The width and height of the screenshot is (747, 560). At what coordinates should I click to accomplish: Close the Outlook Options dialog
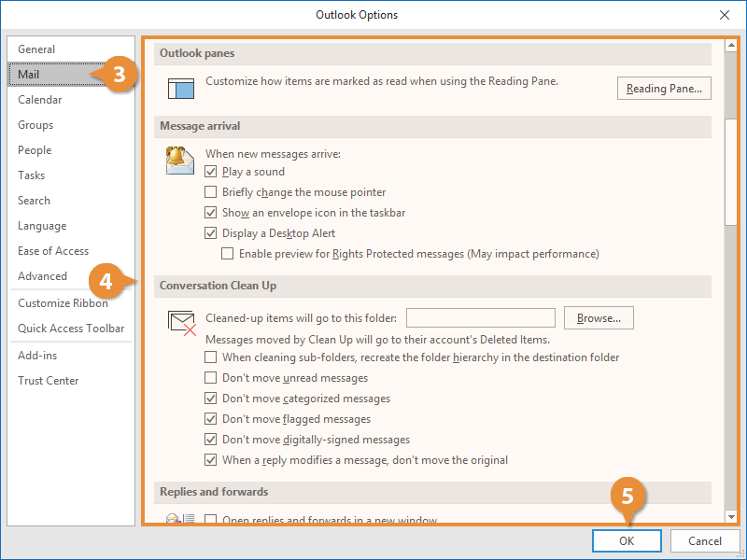(x=725, y=15)
